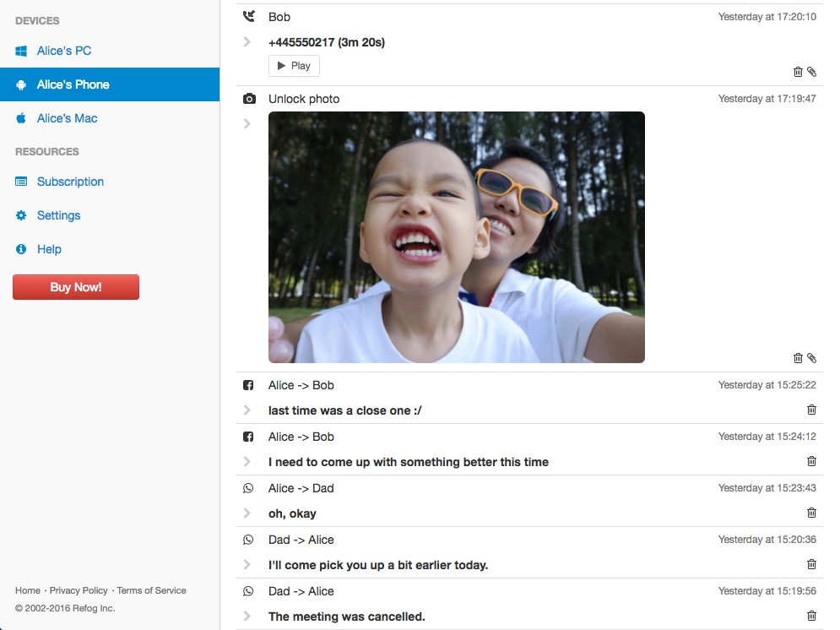Click the attachment paperclip on Bob's call
Screen dimensions: 840x630
[812, 73]
